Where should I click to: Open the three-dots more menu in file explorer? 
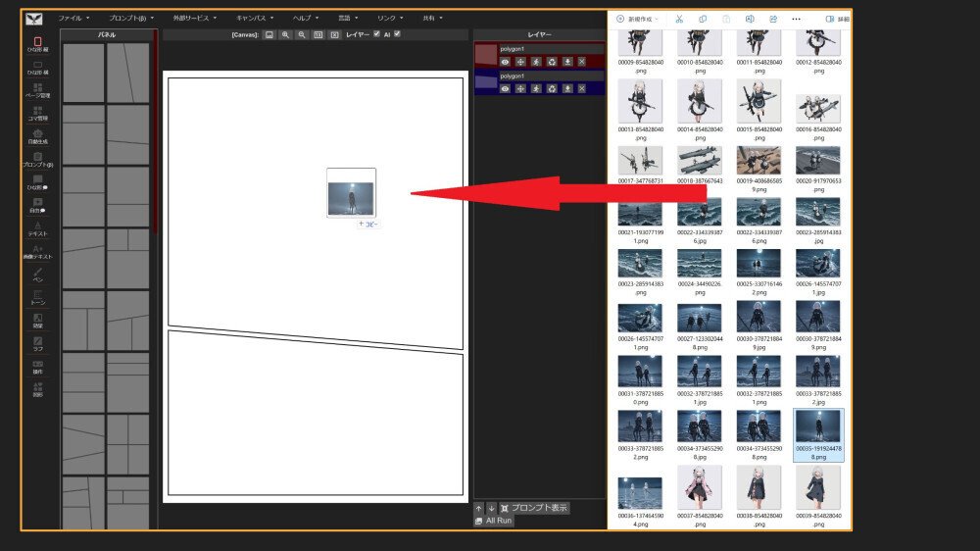[x=796, y=19]
